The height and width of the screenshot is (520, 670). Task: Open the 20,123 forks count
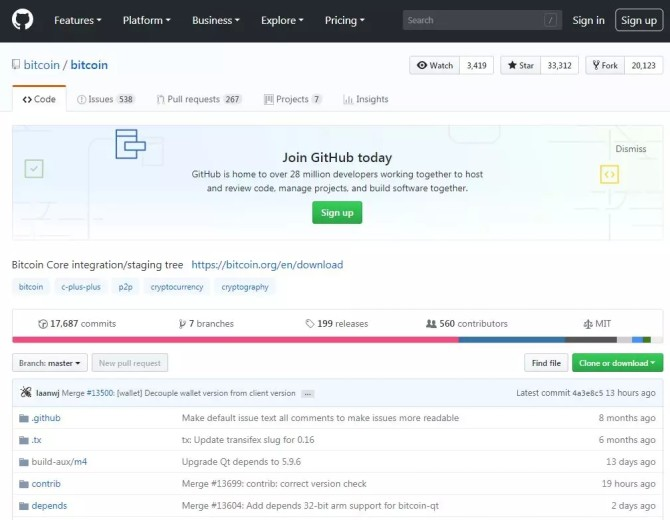pyautogui.click(x=643, y=65)
